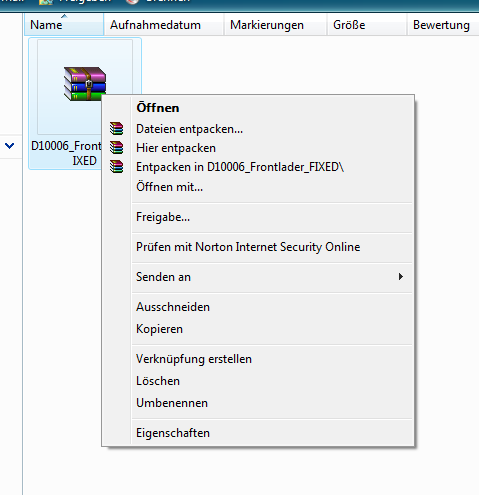
Task: Select the WinRAR archive file icon
Action: pos(85,84)
